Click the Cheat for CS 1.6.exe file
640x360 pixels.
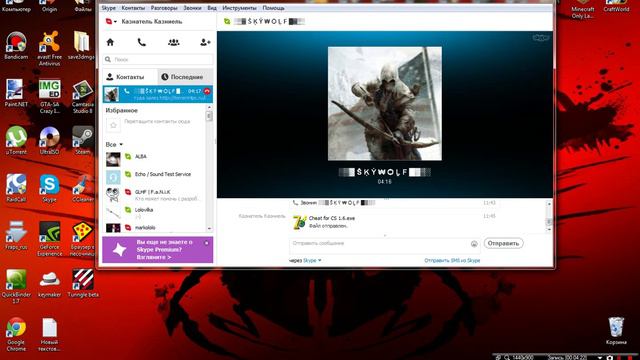tap(331, 218)
